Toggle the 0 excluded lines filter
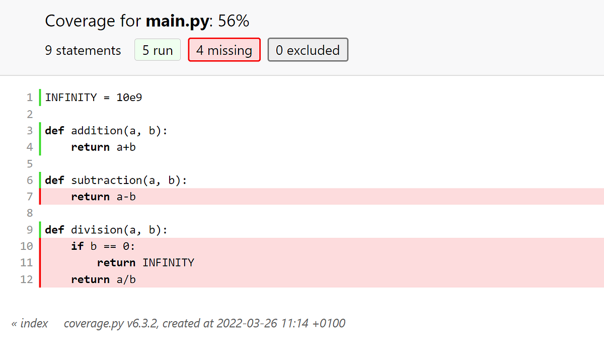The image size is (604, 364). tap(308, 49)
